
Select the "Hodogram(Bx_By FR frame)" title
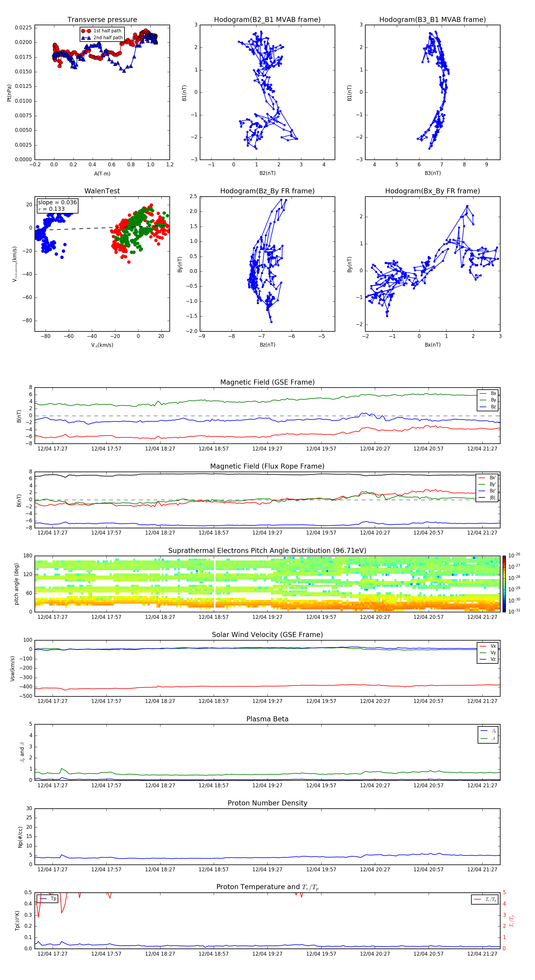pos(432,191)
